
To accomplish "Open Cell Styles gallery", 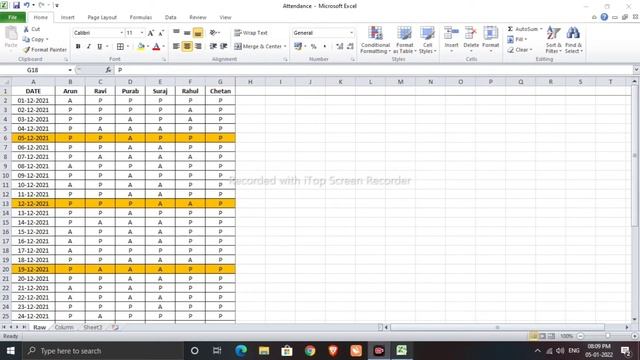I will [x=427, y=40].
